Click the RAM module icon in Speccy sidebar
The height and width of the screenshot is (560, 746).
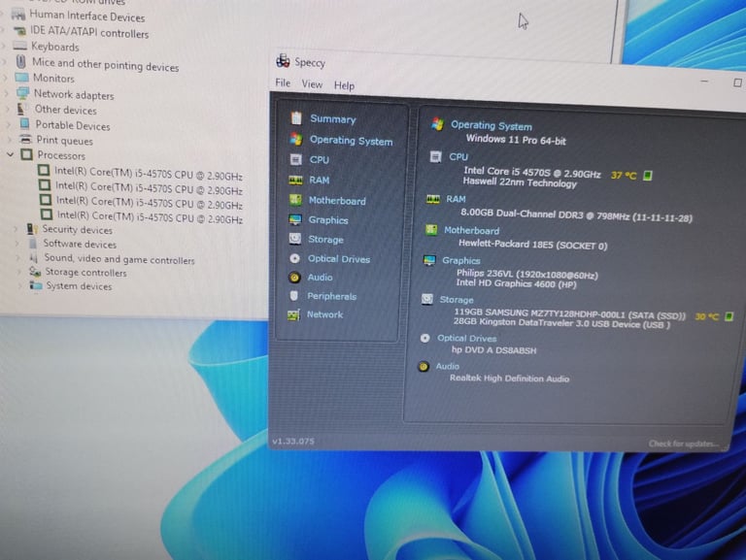tap(295, 180)
